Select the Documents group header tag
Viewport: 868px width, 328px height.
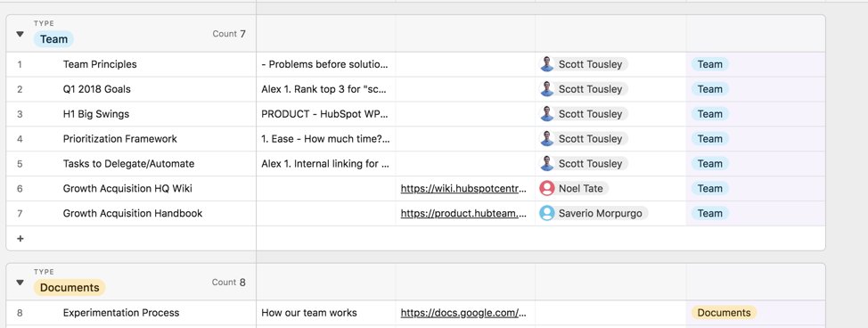tap(70, 287)
